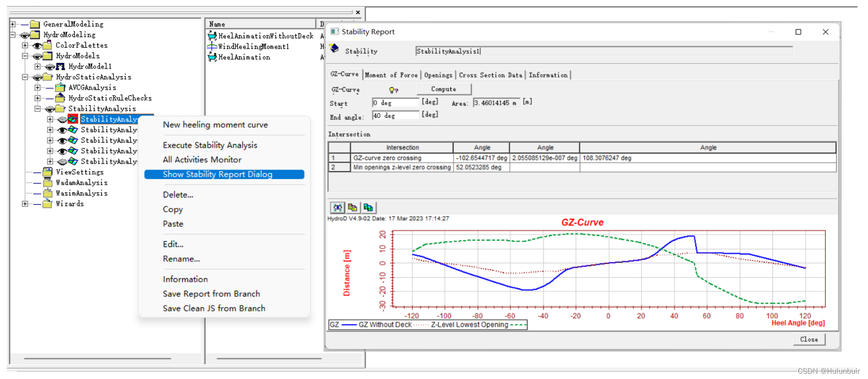The height and width of the screenshot is (379, 868).
Task: Switch to the Openings tab
Action: tap(438, 75)
